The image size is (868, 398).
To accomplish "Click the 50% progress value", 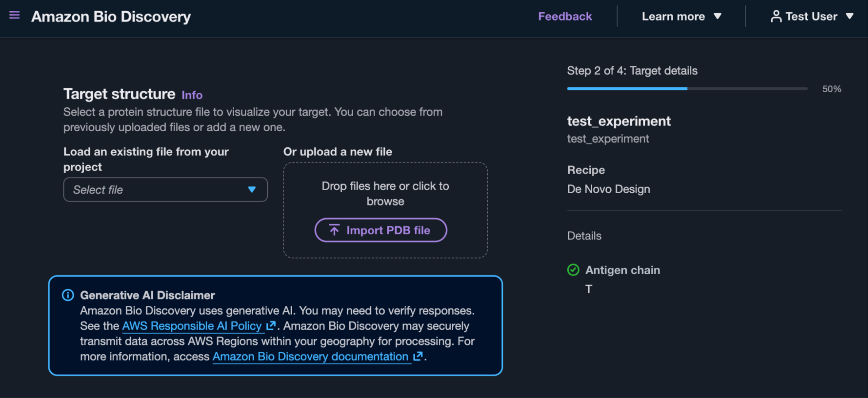I will click(832, 89).
